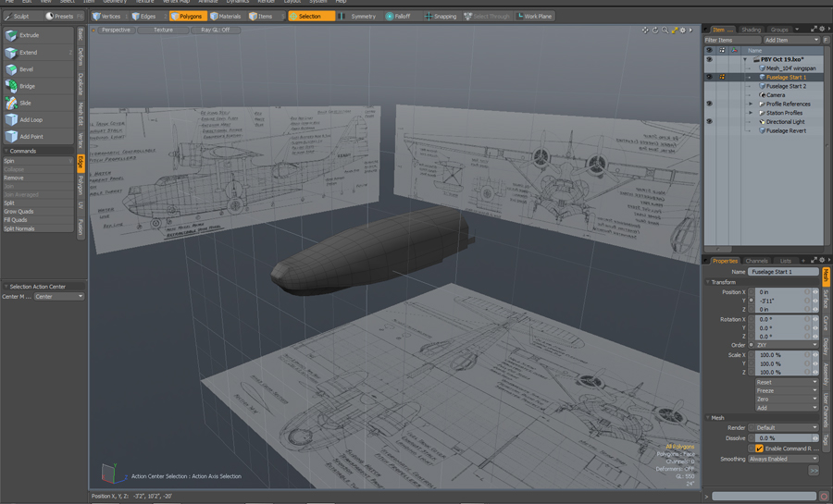Pick the Slide tool

pos(38,103)
